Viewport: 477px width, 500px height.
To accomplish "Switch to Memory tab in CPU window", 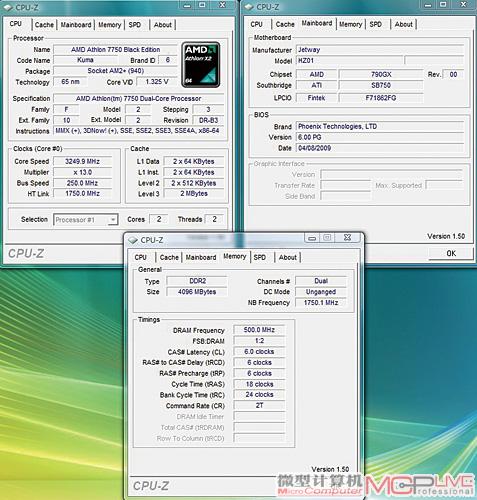I will [109, 25].
